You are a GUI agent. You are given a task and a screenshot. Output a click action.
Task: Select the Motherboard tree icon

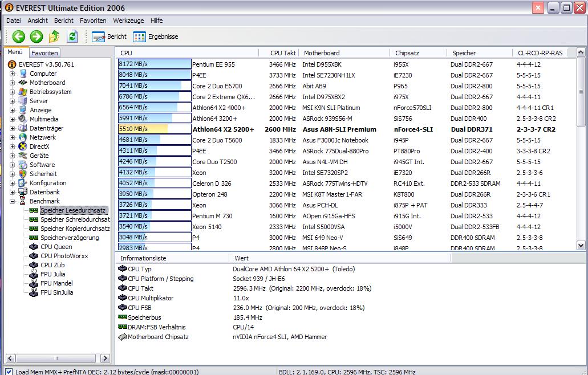[x=23, y=83]
